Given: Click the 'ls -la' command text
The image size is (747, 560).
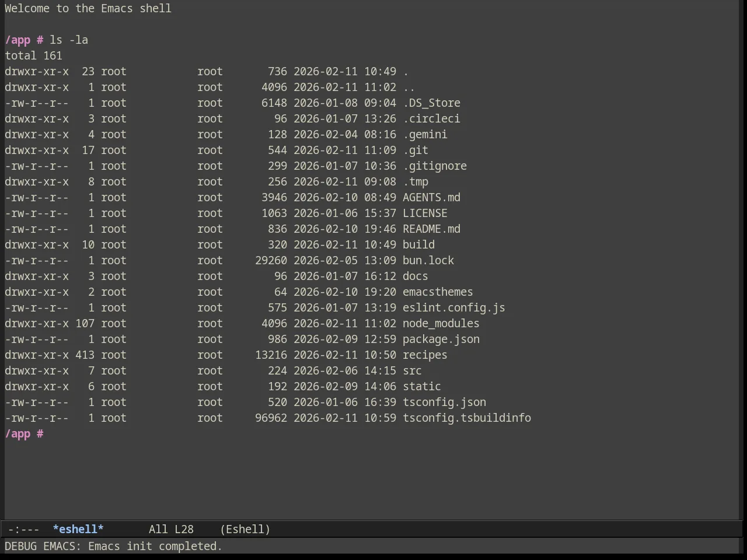Looking at the screenshot, I should coord(69,40).
